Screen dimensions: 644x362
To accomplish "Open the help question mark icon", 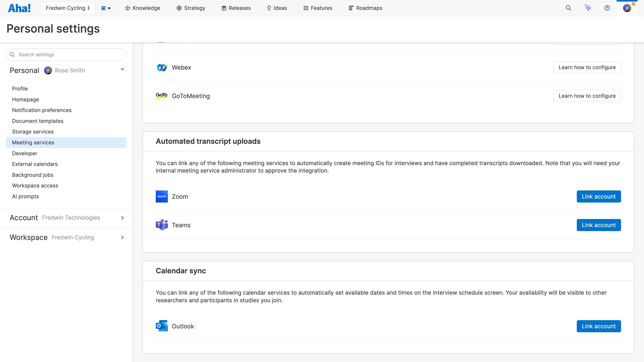I will 607,8.
